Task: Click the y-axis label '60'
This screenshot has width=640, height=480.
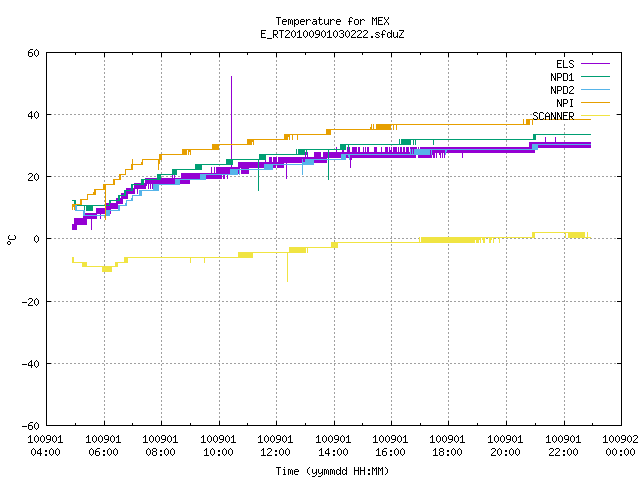Action: (x=33, y=53)
